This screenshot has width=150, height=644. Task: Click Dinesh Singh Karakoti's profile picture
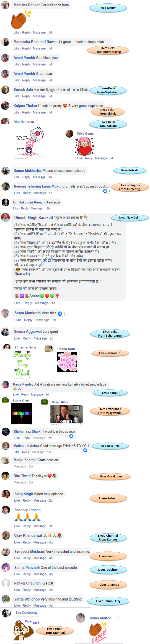coord(5,217)
